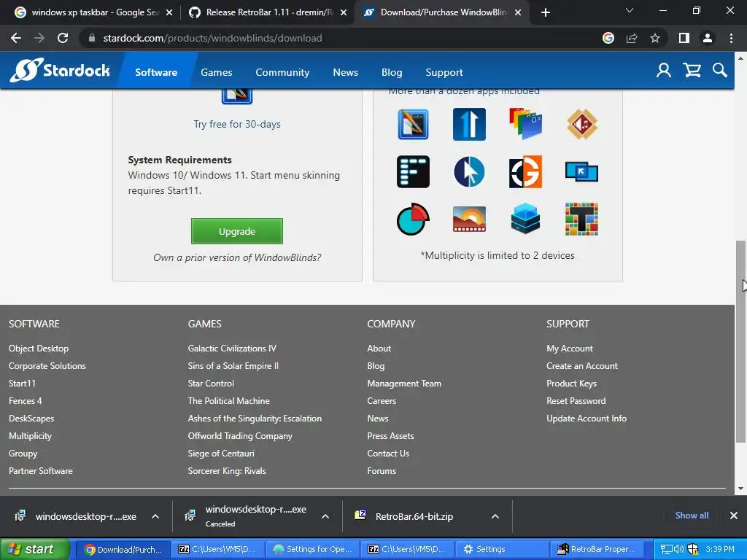The width and height of the screenshot is (747, 560).
Task: Switch to the Settings taskbar window
Action: click(502, 549)
